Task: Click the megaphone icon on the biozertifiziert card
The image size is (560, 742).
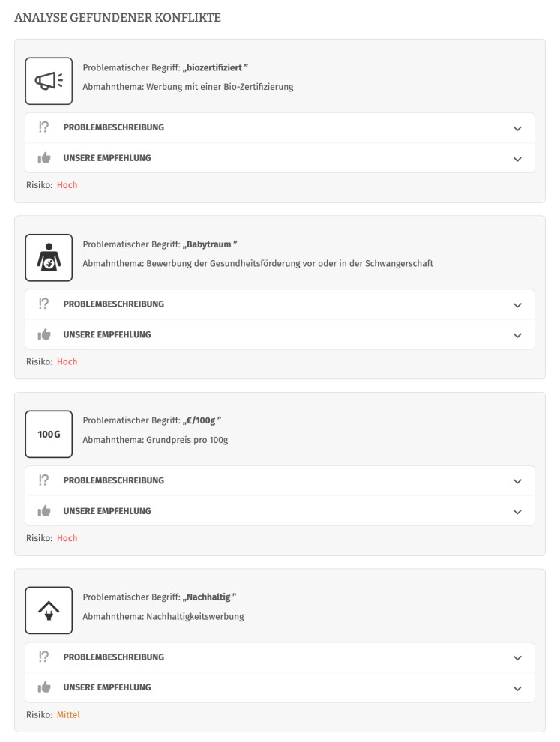Action: (x=49, y=79)
